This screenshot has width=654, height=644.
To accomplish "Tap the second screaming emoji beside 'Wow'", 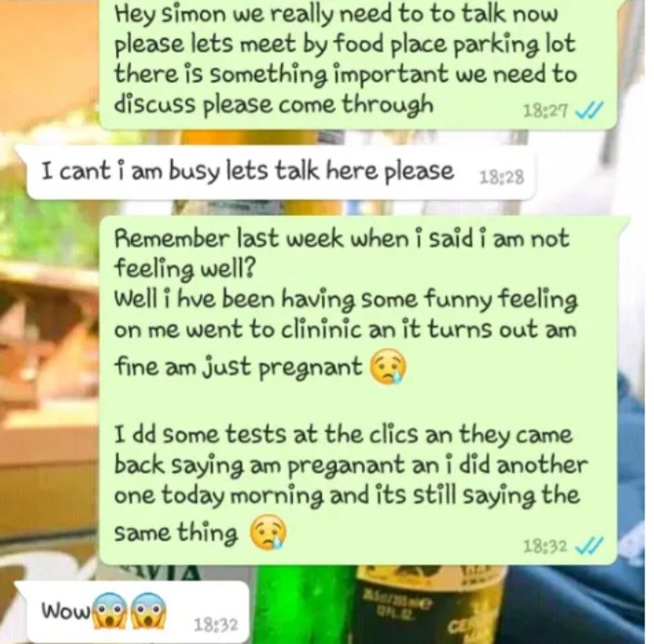I will click(x=149, y=610).
